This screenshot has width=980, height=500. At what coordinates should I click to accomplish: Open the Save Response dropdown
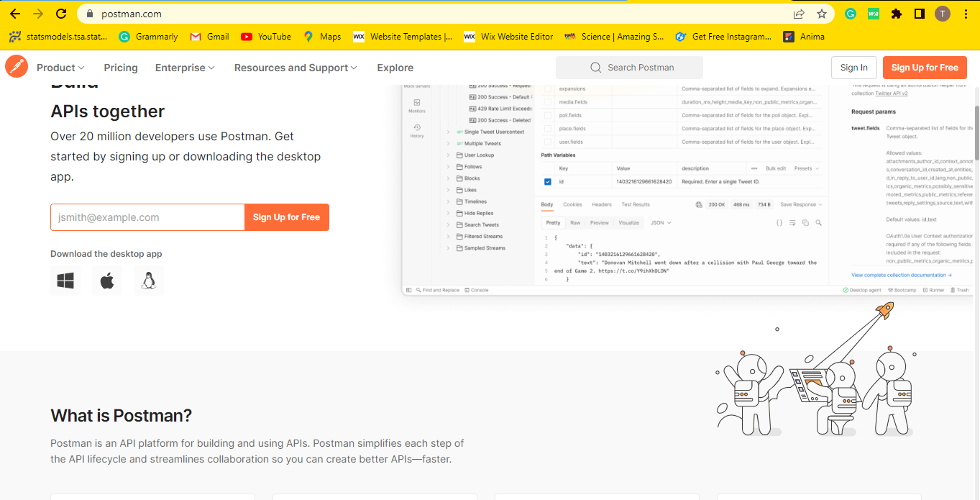click(x=801, y=204)
